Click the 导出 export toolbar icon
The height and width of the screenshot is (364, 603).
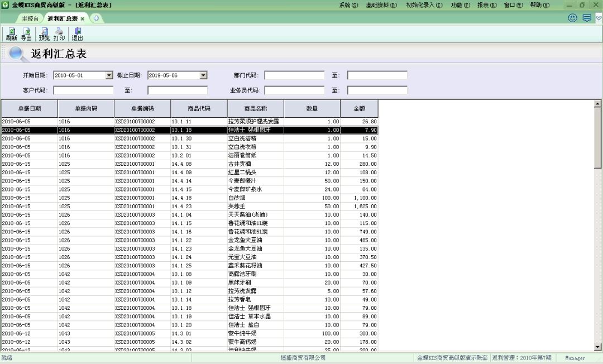[26, 34]
